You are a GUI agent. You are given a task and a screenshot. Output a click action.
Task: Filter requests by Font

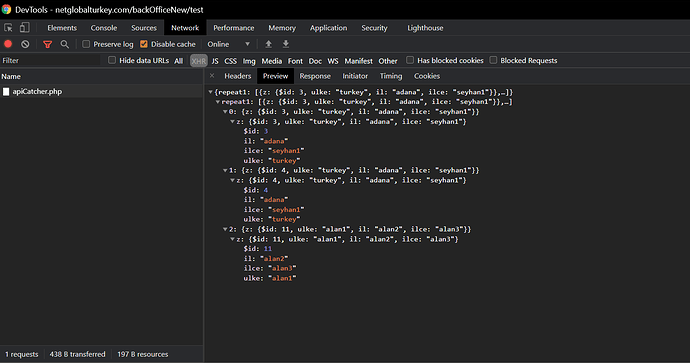(x=295, y=61)
